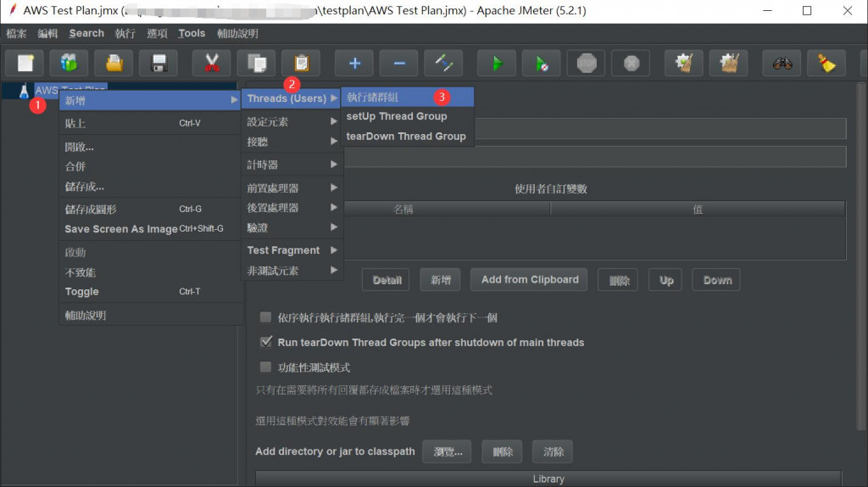Click the Shutdown test icon

[x=631, y=63]
